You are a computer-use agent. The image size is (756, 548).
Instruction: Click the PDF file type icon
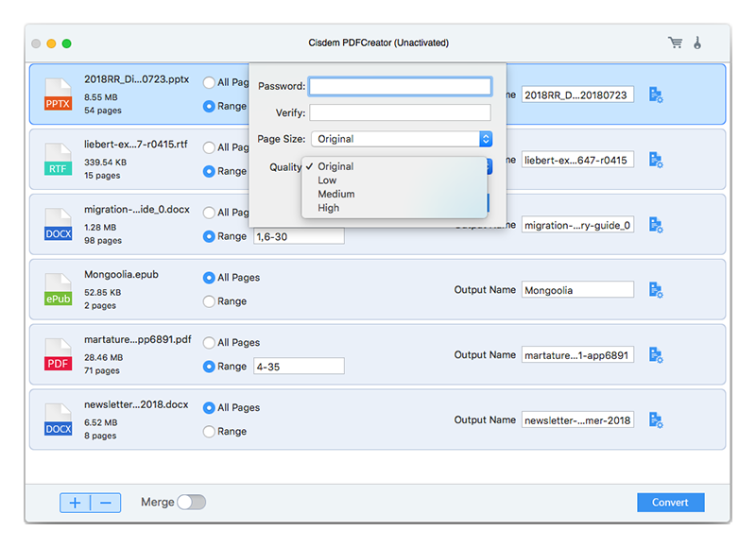click(x=58, y=354)
